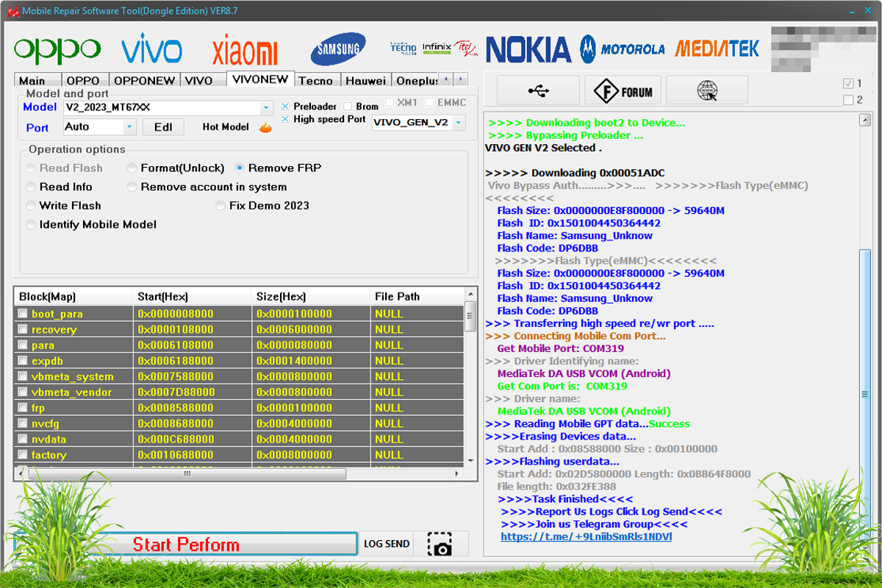Click the Xiaomi brand logo
882x588 pixels.
(x=245, y=52)
